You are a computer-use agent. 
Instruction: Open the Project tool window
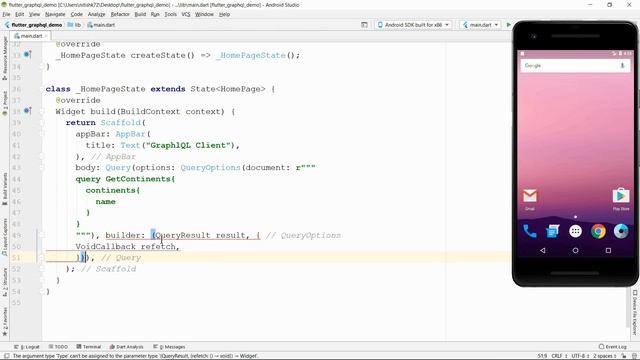[5, 103]
